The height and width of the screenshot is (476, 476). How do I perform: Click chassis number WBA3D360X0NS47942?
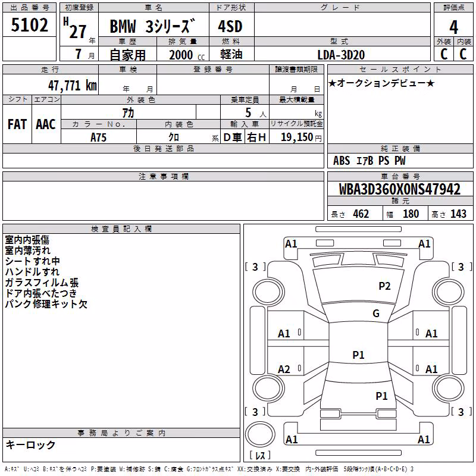399,189
